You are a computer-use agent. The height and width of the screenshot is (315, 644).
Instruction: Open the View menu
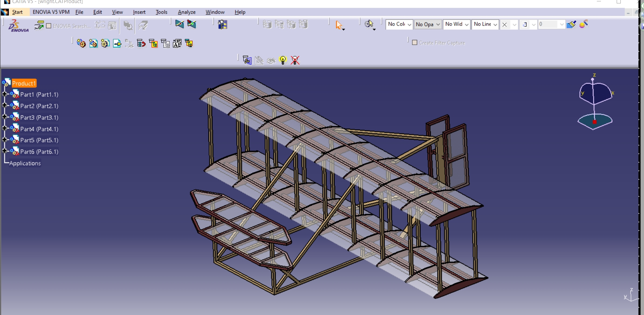click(x=118, y=12)
